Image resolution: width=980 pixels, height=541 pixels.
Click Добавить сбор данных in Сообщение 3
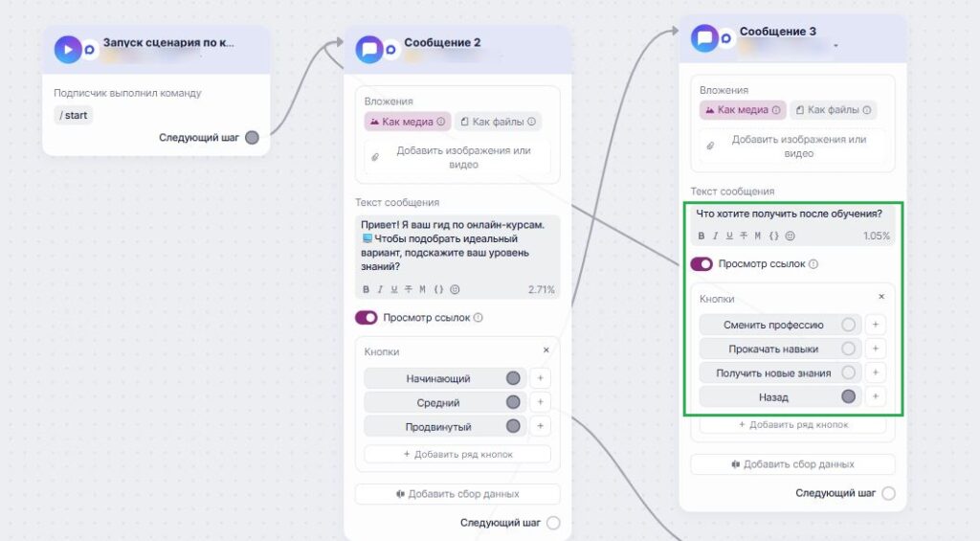pos(792,464)
